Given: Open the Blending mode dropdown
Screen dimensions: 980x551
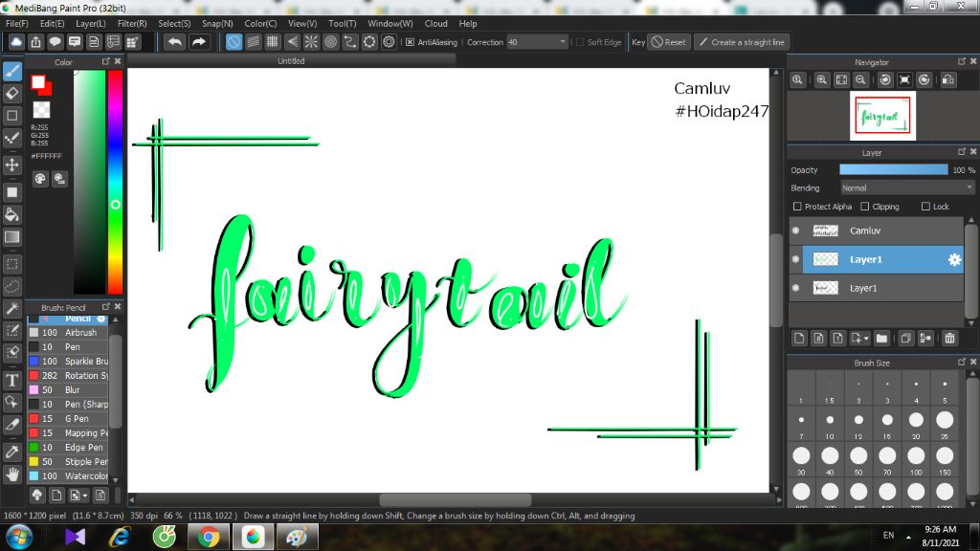Looking at the screenshot, I should (x=907, y=188).
